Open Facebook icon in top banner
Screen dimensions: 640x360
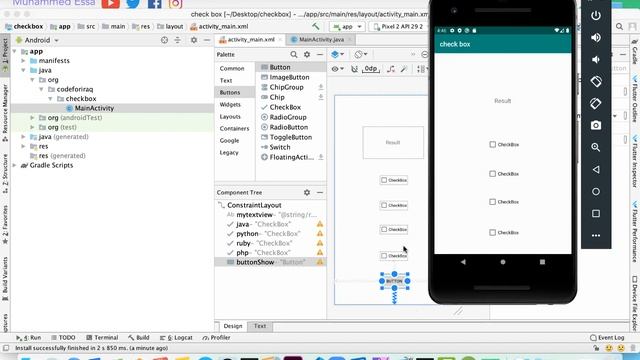pyautogui.click(x=155, y=3)
